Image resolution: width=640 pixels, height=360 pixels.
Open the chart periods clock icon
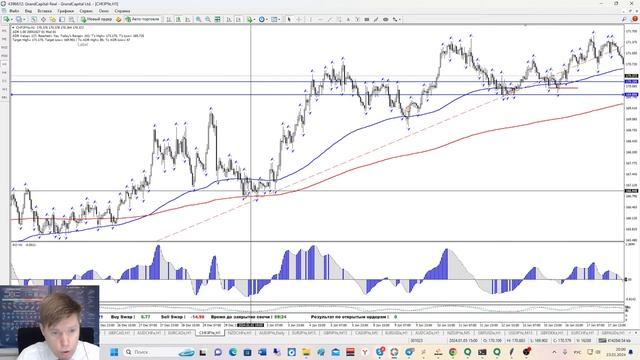(262, 19)
